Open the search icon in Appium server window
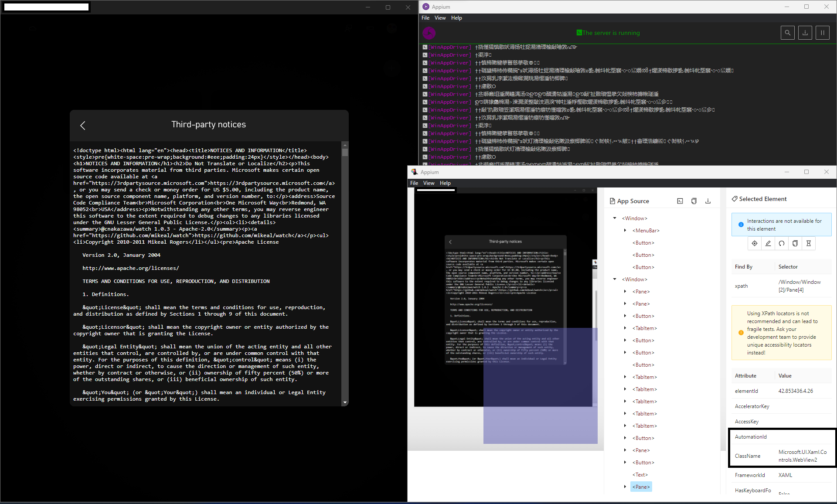This screenshot has height=504, width=837. click(788, 33)
